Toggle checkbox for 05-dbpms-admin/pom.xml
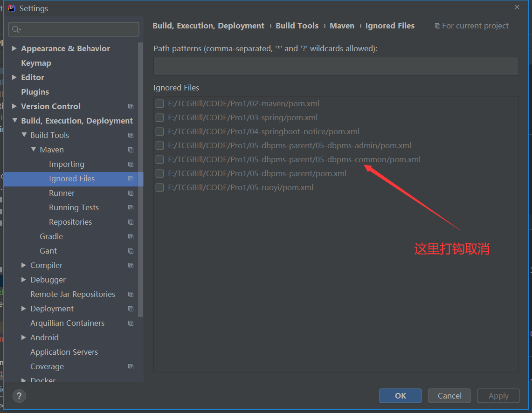532x413 pixels. pos(159,145)
